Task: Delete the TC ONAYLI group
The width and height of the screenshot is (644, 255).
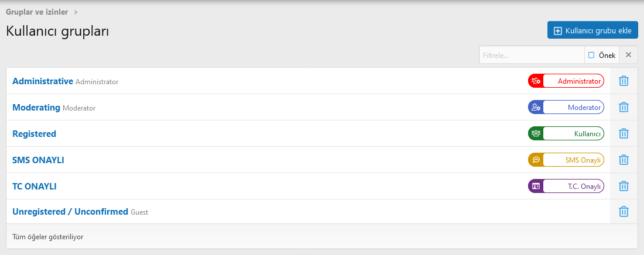Action: [624, 186]
